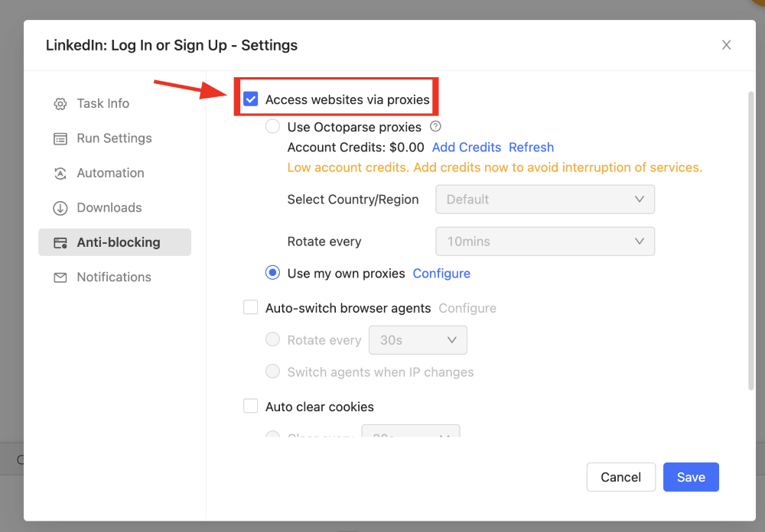
Task: Click the Notifications envelope icon
Action: pos(60,277)
